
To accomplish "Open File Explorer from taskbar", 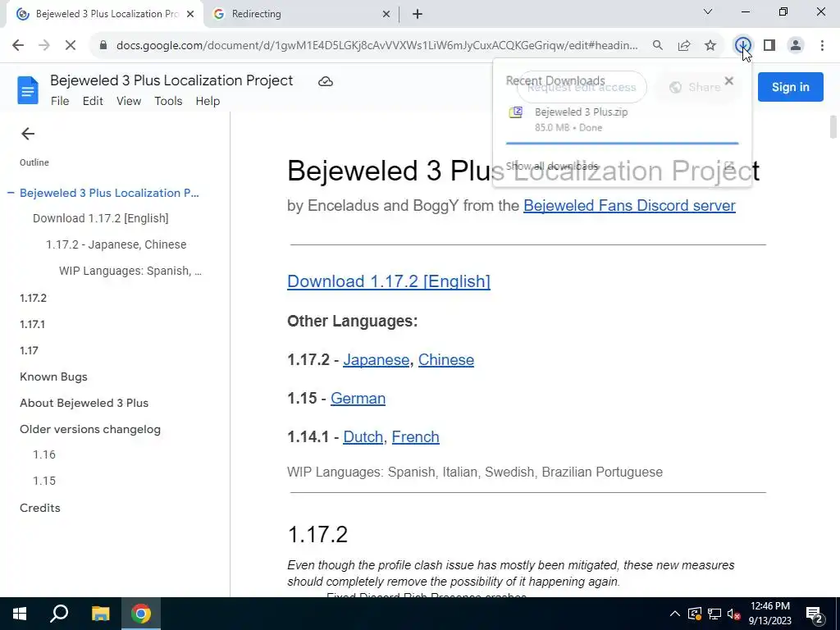I will pos(100,614).
